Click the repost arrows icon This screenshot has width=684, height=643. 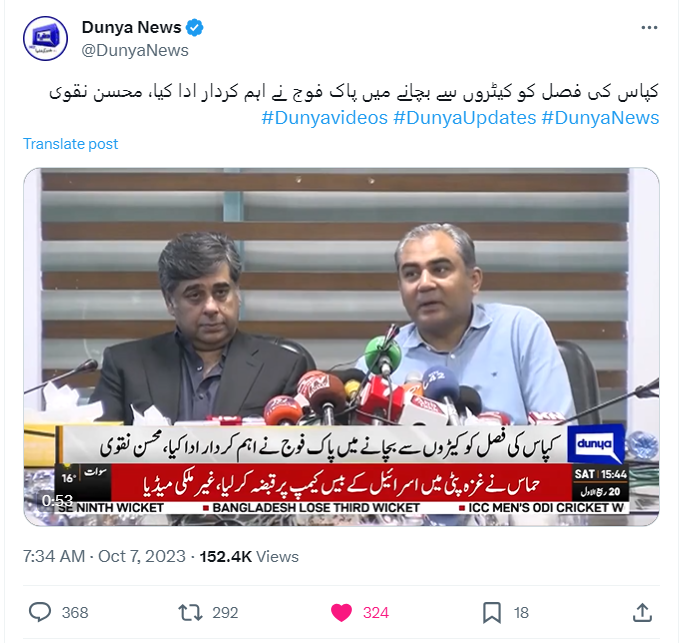191,612
